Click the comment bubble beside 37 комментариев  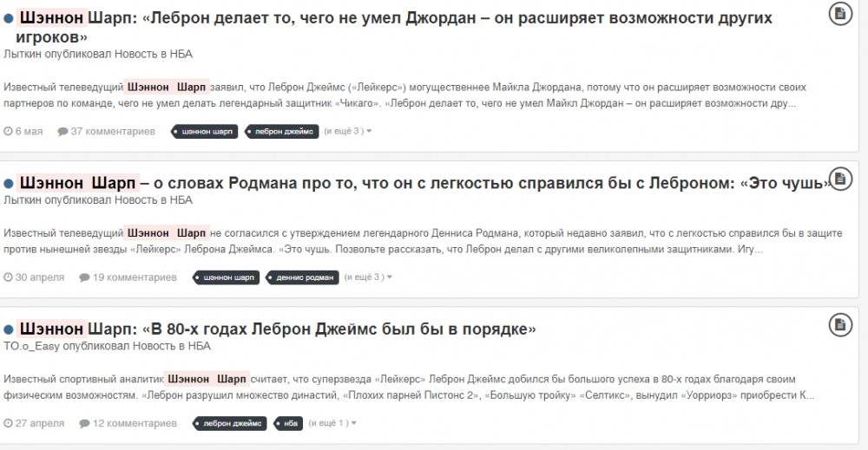(x=62, y=132)
